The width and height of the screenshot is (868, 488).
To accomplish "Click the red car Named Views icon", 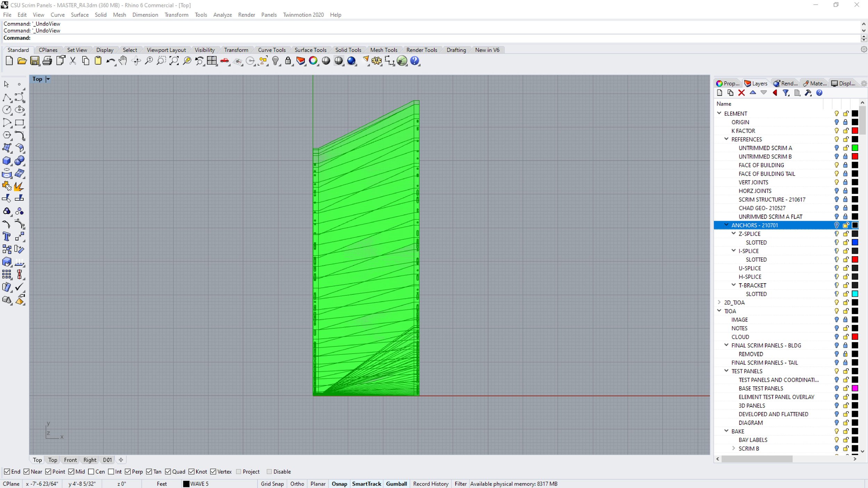I will pyautogui.click(x=225, y=61).
